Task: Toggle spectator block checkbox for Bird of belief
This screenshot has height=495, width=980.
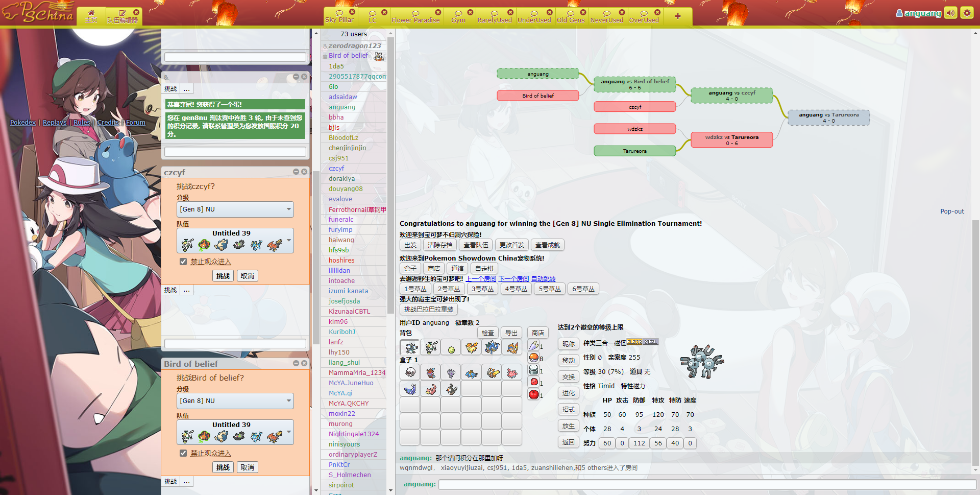Action: point(183,453)
